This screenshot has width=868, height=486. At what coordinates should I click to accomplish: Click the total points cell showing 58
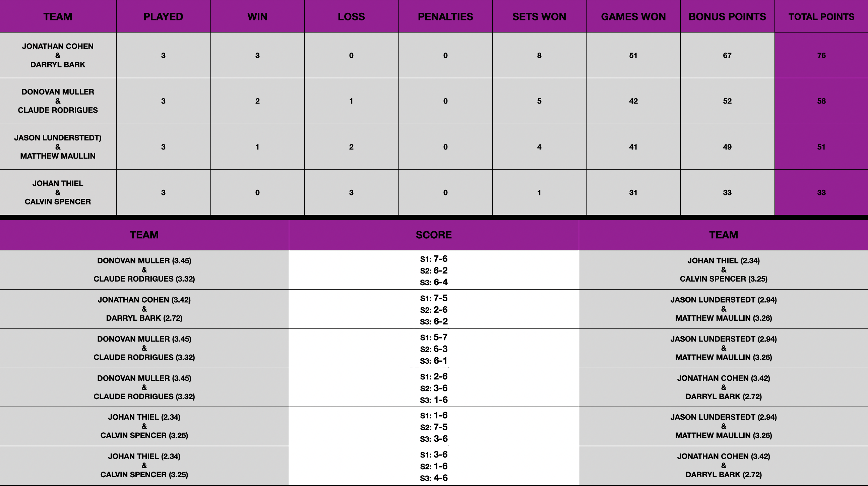point(821,101)
